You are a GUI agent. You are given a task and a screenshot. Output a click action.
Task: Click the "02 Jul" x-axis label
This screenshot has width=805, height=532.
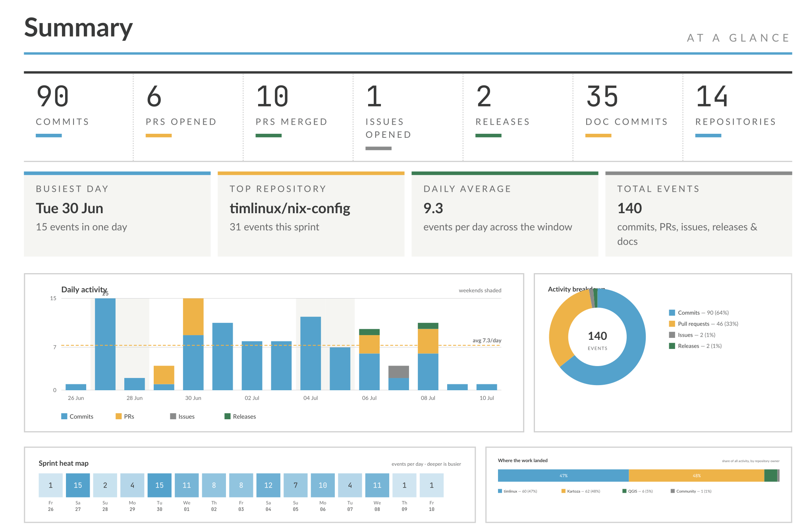click(252, 398)
